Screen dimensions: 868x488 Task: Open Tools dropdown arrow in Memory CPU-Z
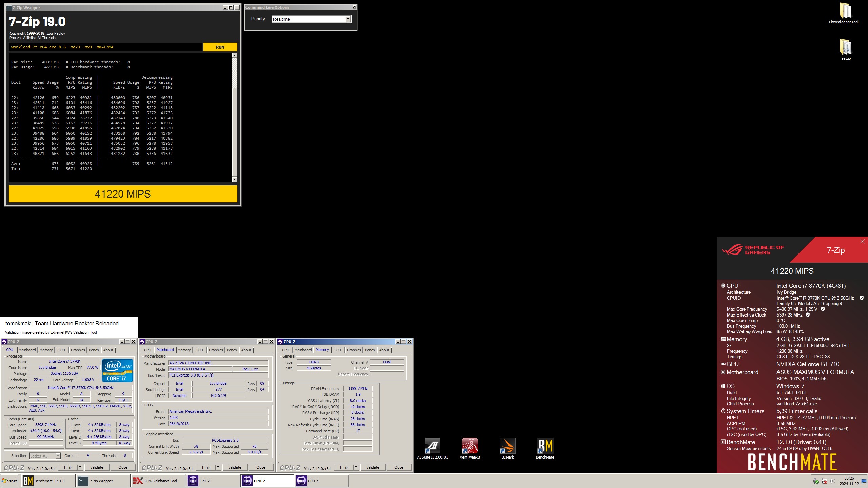click(356, 467)
